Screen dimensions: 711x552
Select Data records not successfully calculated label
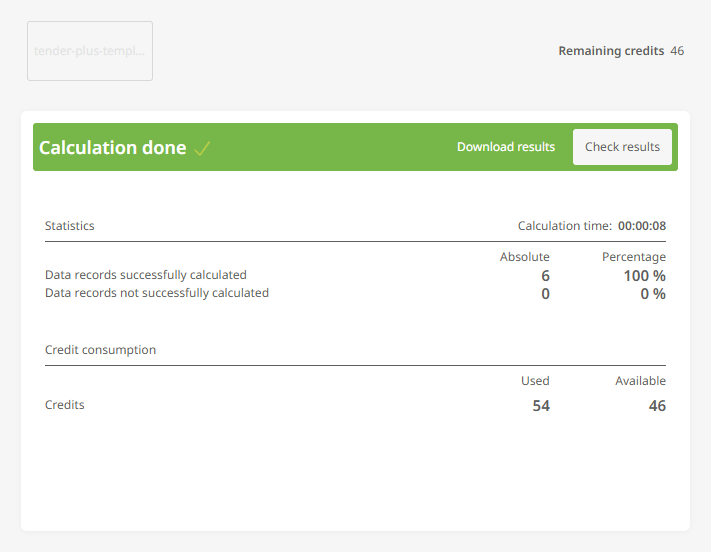point(157,293)
